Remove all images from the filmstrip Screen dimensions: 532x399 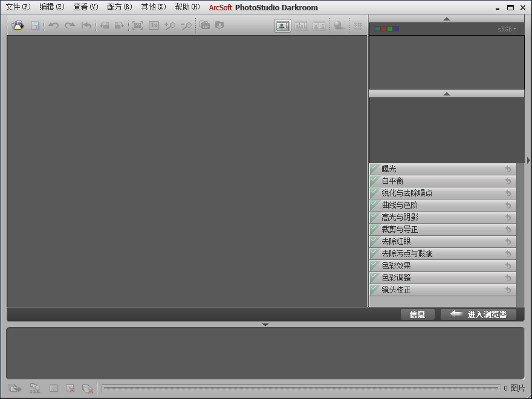tap(88, 389)
